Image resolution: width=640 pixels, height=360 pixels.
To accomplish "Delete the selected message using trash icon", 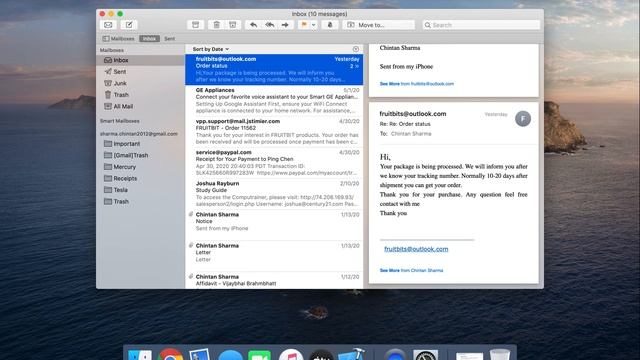I will [x=216, y=25].
